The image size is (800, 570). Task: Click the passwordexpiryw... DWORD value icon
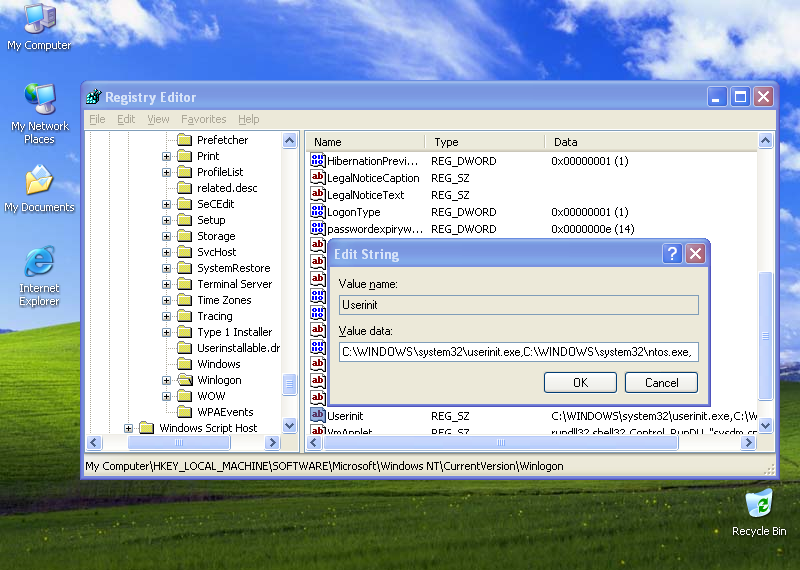[x=317, y=229]
